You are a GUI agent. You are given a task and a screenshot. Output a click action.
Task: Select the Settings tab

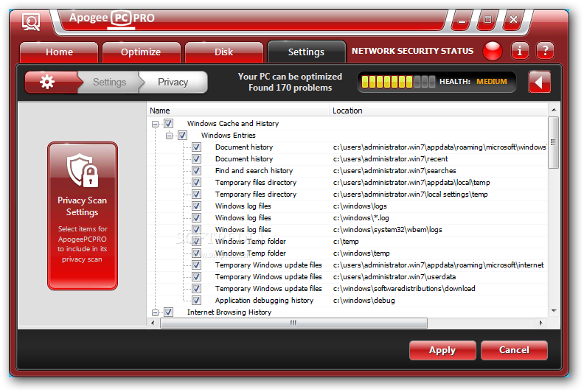pyautogui.click(x=306, y=52)
